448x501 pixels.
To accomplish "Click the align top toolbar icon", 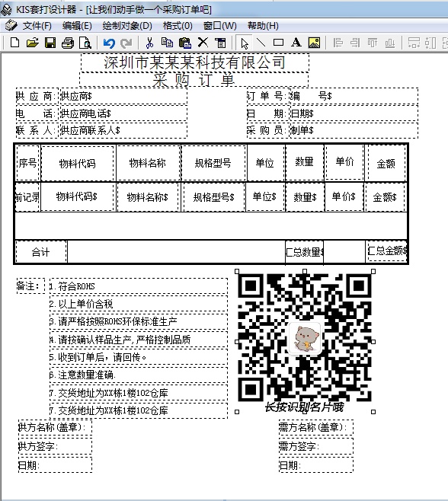I will tap(373, 42).
